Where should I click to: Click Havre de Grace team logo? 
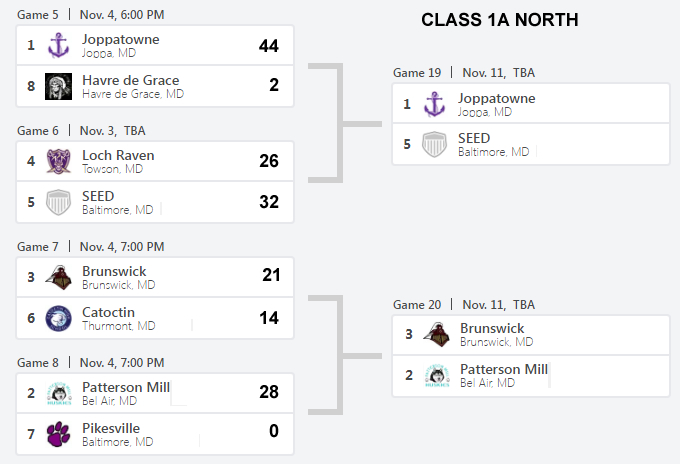(x=58, y=86)
